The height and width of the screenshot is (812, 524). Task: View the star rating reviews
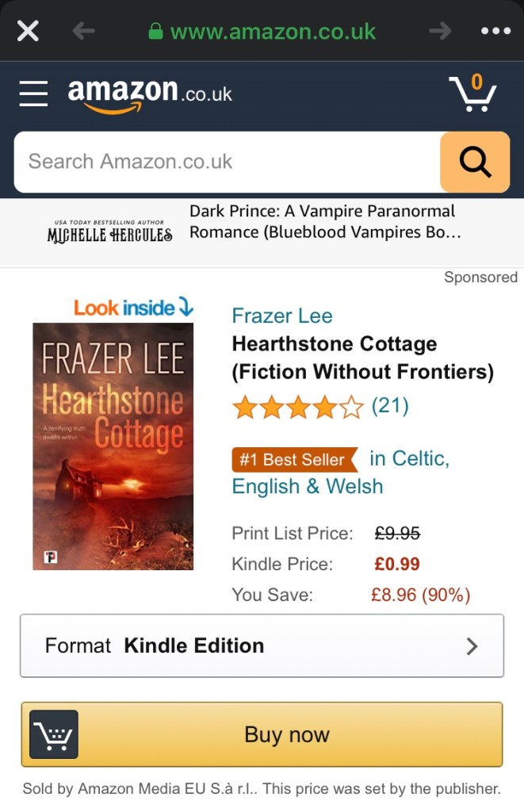(x=298, y=407)
